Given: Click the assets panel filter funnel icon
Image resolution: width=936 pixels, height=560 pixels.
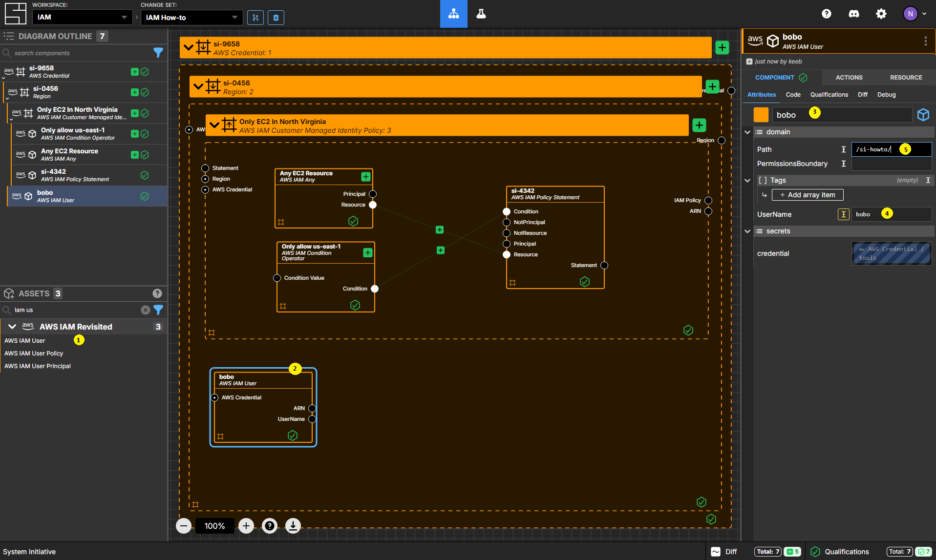Looking at the screenshot, I should pyautogui.click(x=158, y=310).
